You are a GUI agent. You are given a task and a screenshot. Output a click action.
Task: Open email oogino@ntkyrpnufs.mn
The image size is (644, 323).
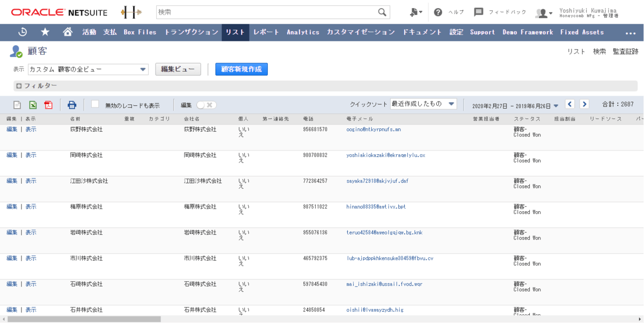[374, 130]
